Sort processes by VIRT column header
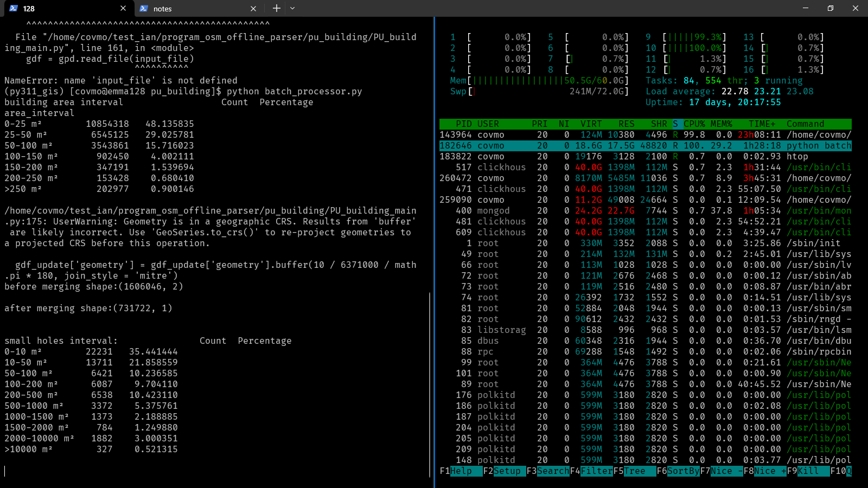This screenshot has width=868, height=488. point(591,124)
